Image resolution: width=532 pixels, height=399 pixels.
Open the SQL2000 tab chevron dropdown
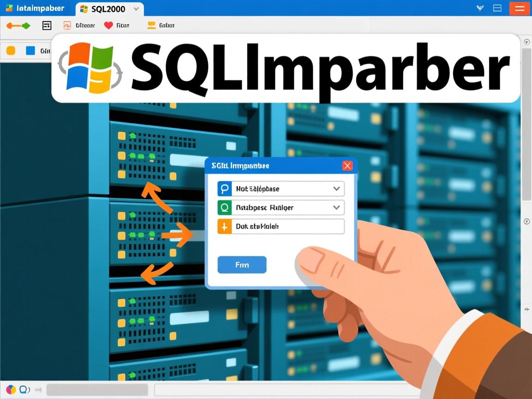[x=135, y=8]
